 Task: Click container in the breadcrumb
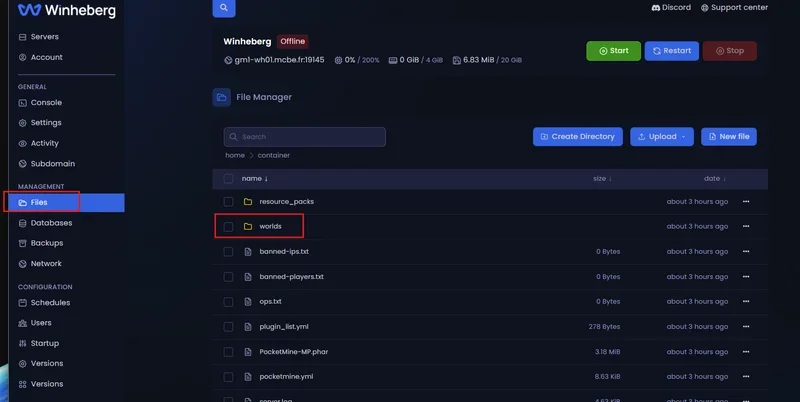coord(273,156)
